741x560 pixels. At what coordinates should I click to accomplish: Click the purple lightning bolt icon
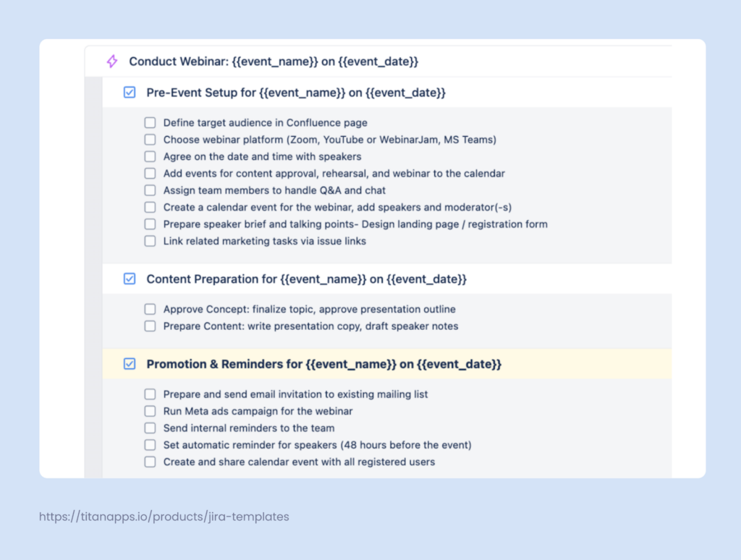click(112, 61)
